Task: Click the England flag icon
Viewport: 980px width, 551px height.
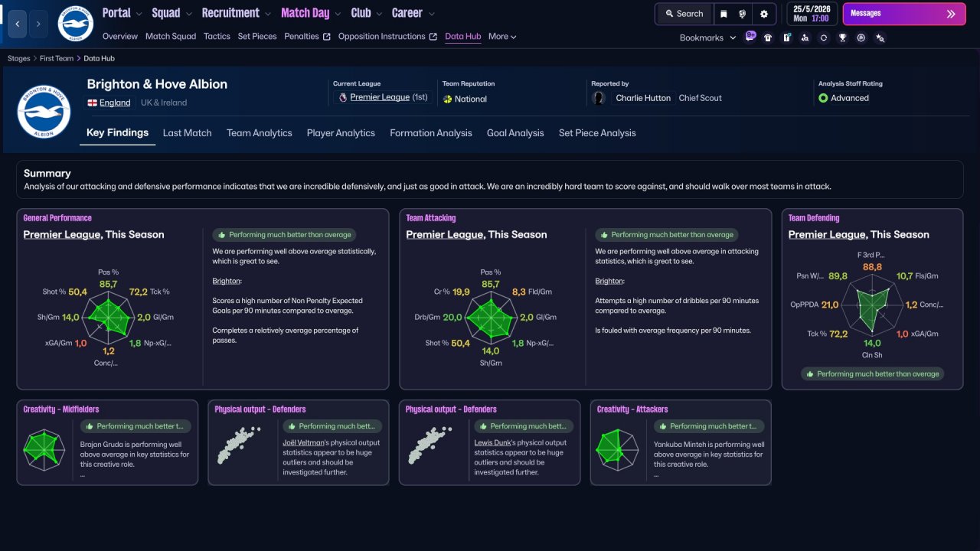Action: click(92, 103)
